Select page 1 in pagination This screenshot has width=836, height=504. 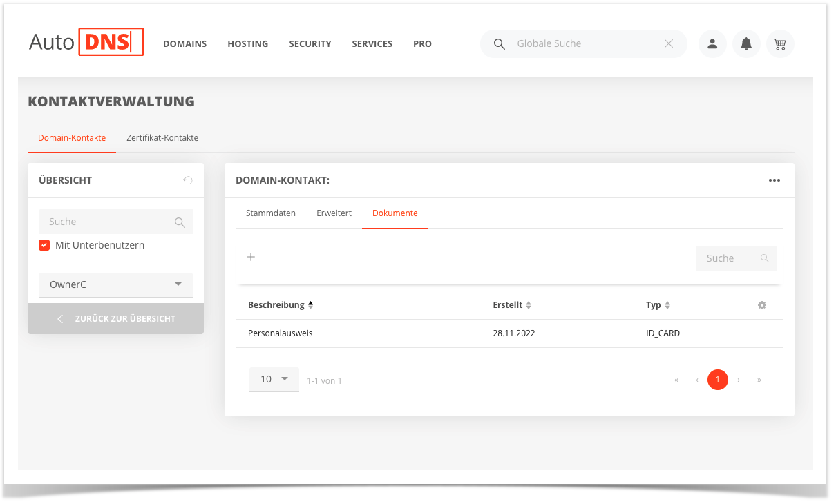click(718, 380)
